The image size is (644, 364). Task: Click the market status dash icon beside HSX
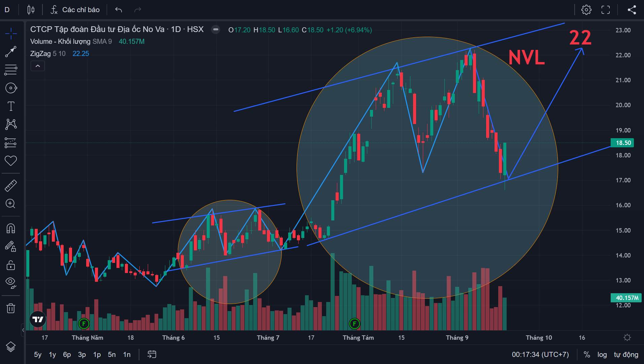215,30
